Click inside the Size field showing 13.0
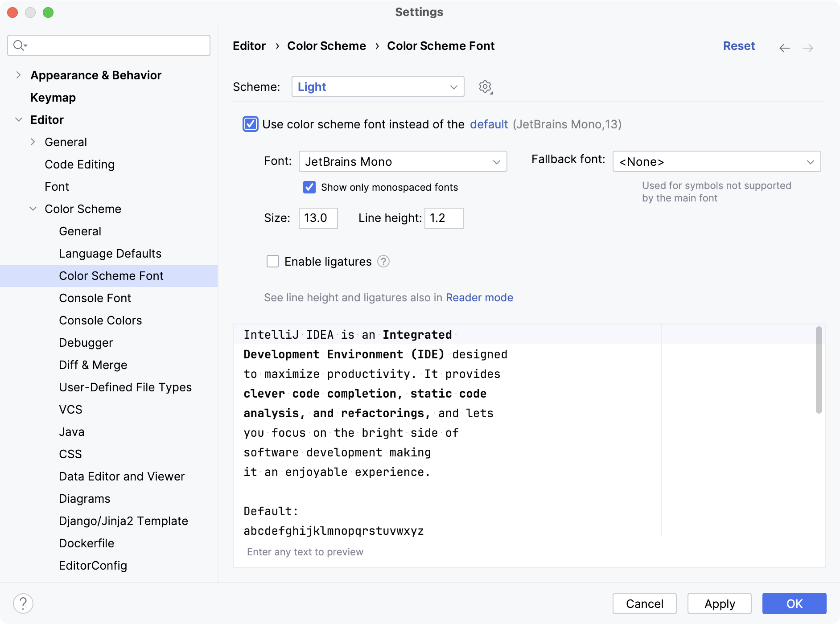Viewport: 840px width, 624px height. (318, 218)
